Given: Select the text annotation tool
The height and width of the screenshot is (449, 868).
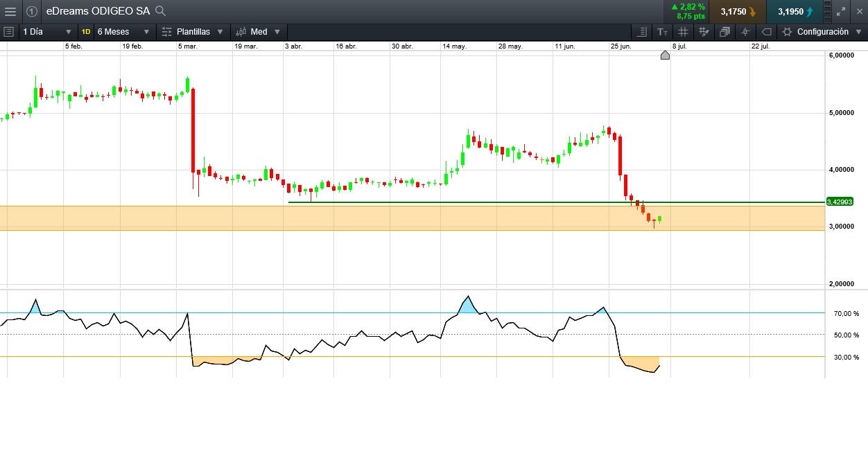Looking at the screenshot, I should (x=663, y=32).
